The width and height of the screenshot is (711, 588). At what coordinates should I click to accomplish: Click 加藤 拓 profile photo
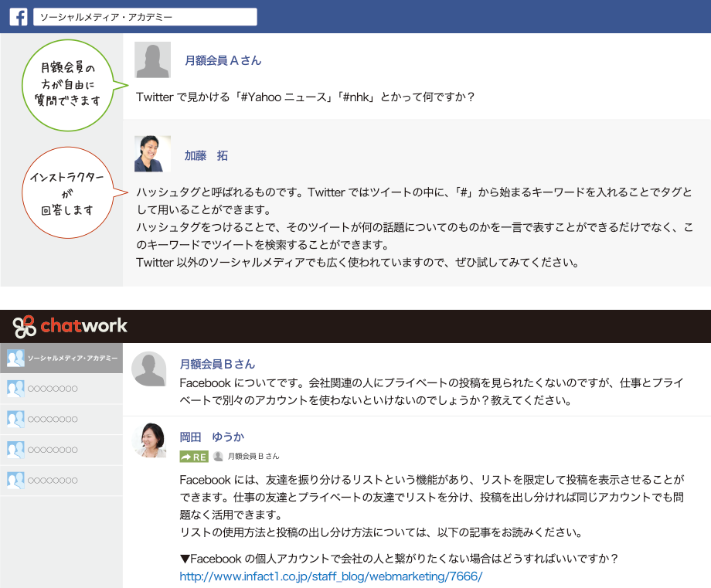pyautogui.click(x=152, y=154)
